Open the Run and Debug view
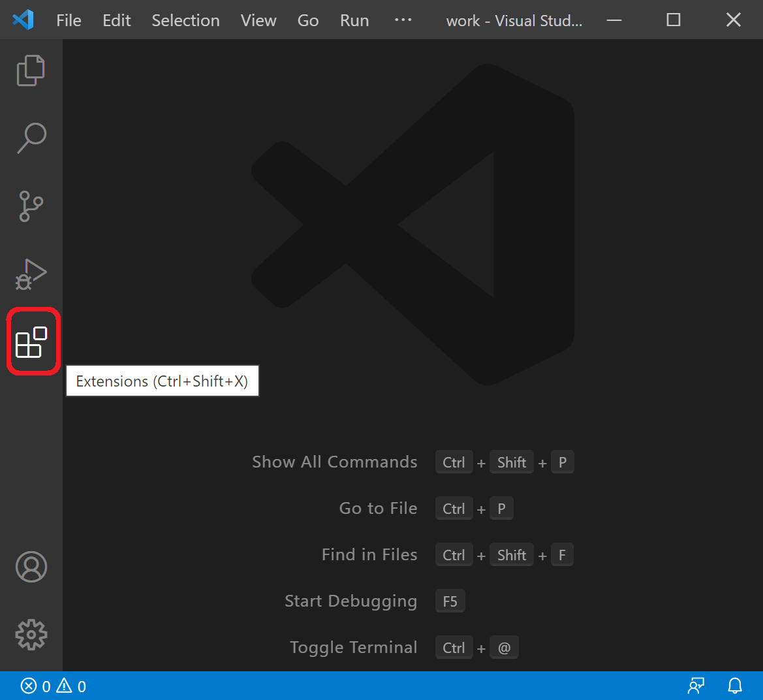This screenshot has width=763, height=700. [x=31, y=274]
